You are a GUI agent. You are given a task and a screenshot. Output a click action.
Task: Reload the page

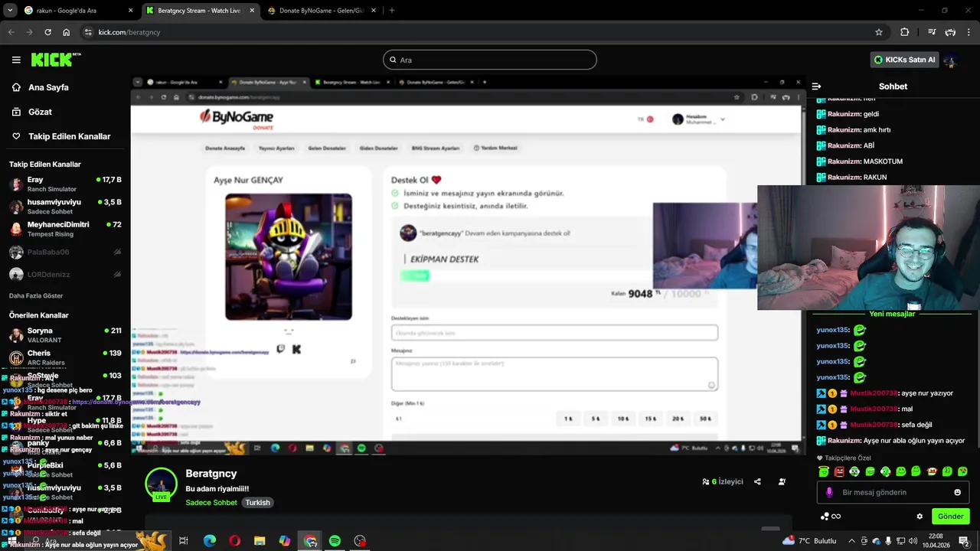[x=47, y=32]
